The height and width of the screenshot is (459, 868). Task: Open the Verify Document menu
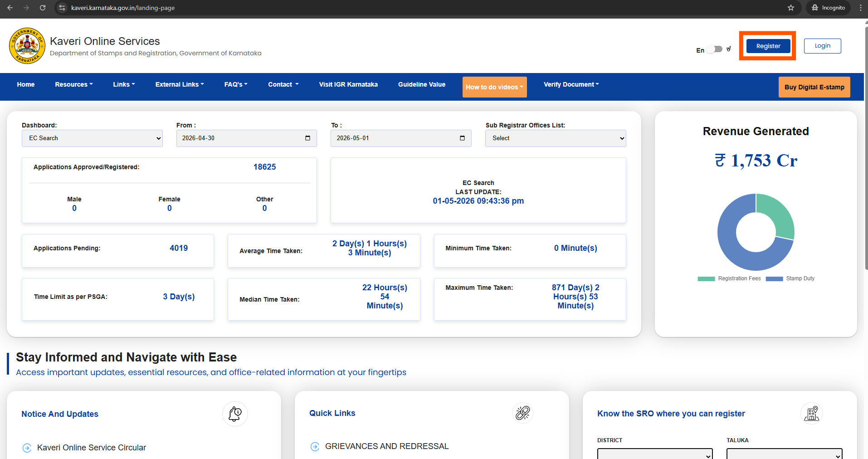point(571,84)
